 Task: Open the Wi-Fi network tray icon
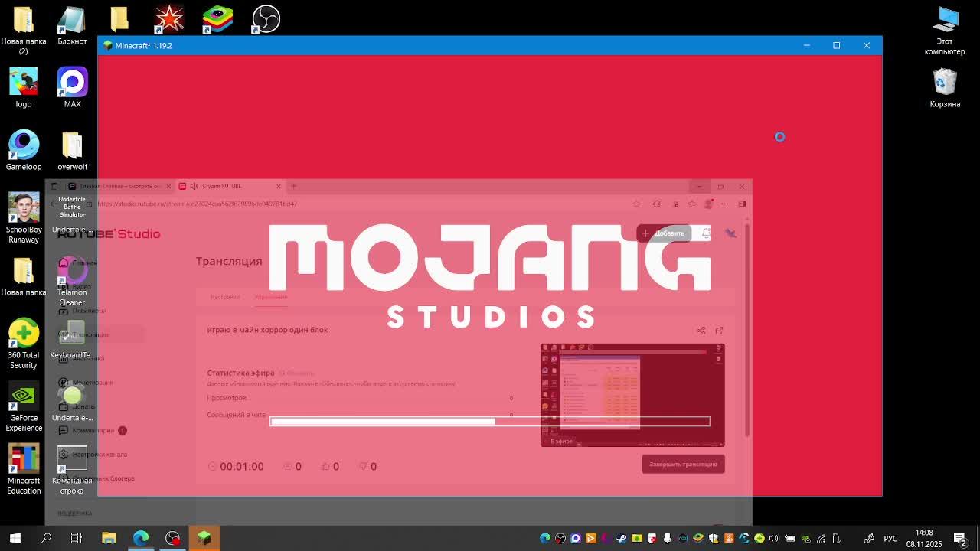pyautogui.click(x=821, y=538)
